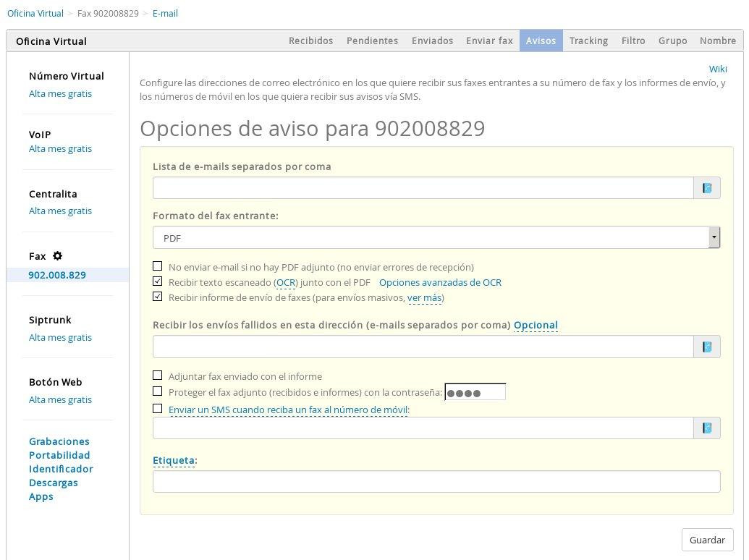Uncheck 'Recibir informe de envío de faxes'
Image resolution: width=749 pixels, height=560 pixels.
[158, 297]
